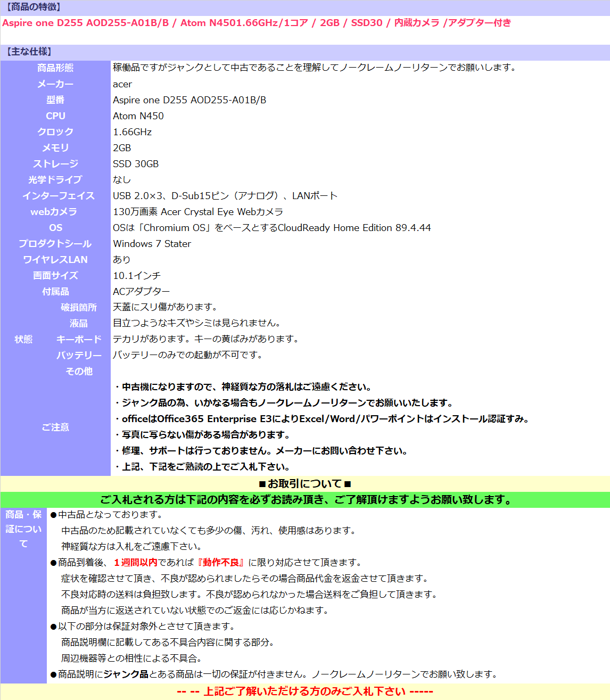Image resolution: width=610 pixels, height=700 pixels.
Task: Click the 商品形態 label cell
Action: 55,68
